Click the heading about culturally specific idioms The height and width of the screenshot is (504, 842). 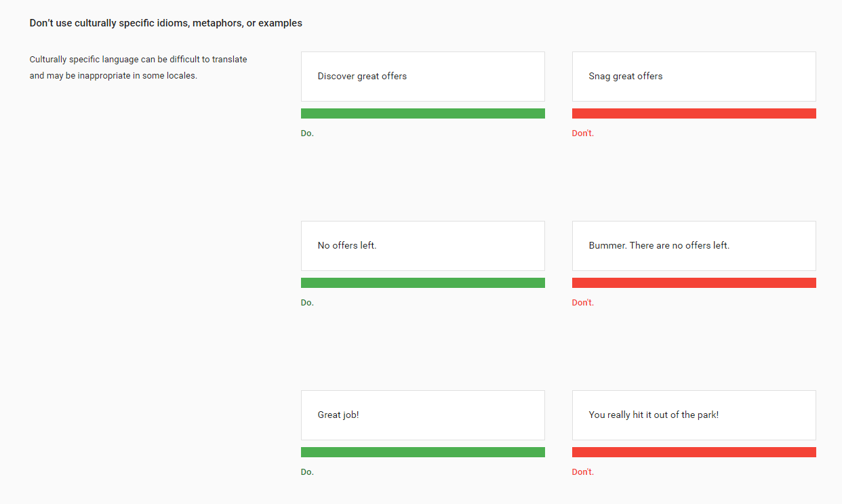pyautogui.click(x=165, y=23)
